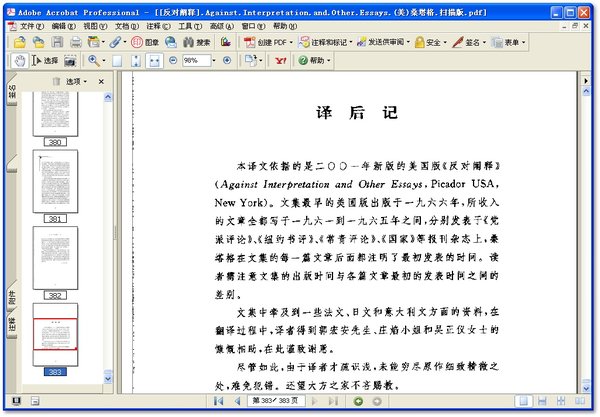Open the 视图 menu
Viewport: 600px width, 417px height.
point(95,26)
